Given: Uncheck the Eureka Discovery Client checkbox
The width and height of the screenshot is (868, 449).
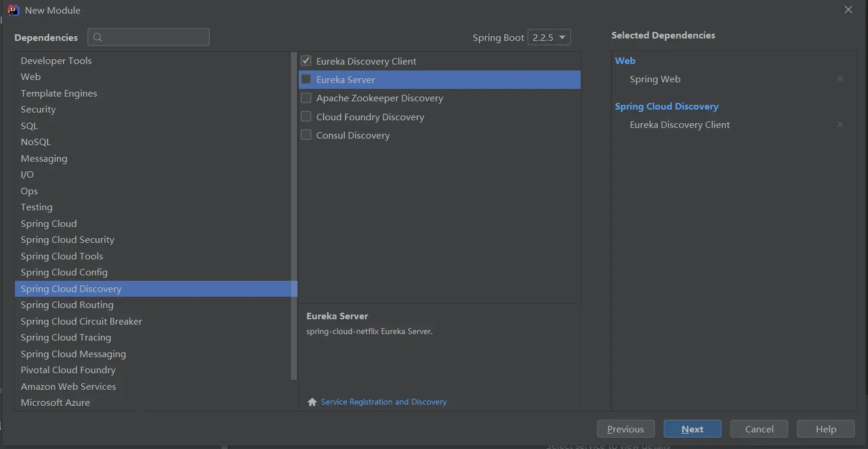Looking at the screenshot, I should (x=306, y=61).
